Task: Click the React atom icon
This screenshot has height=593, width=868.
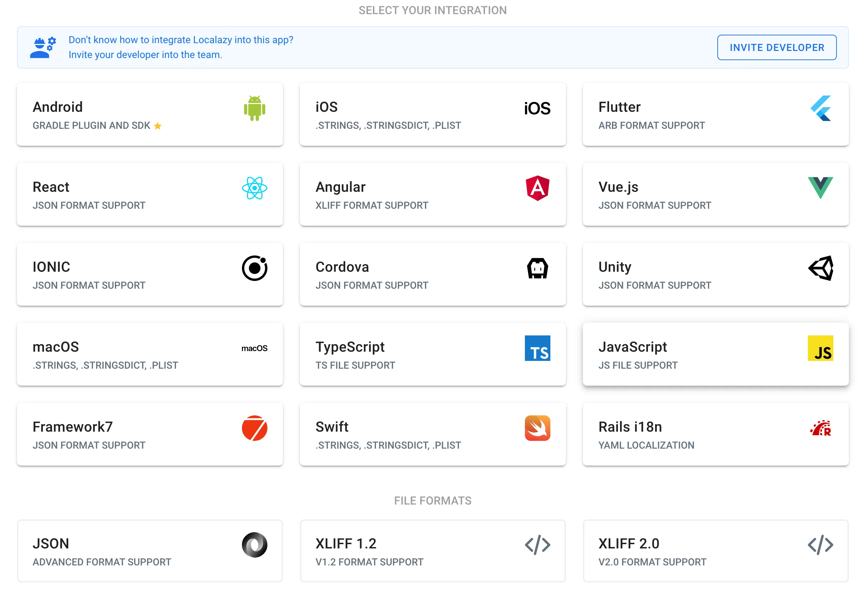Action: click(254, 188)
